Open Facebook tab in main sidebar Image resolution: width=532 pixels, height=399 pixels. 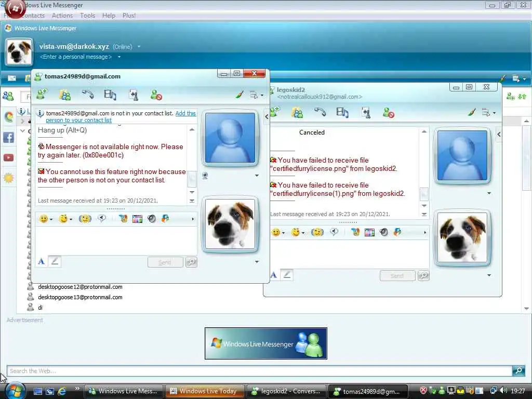(8, 137)
